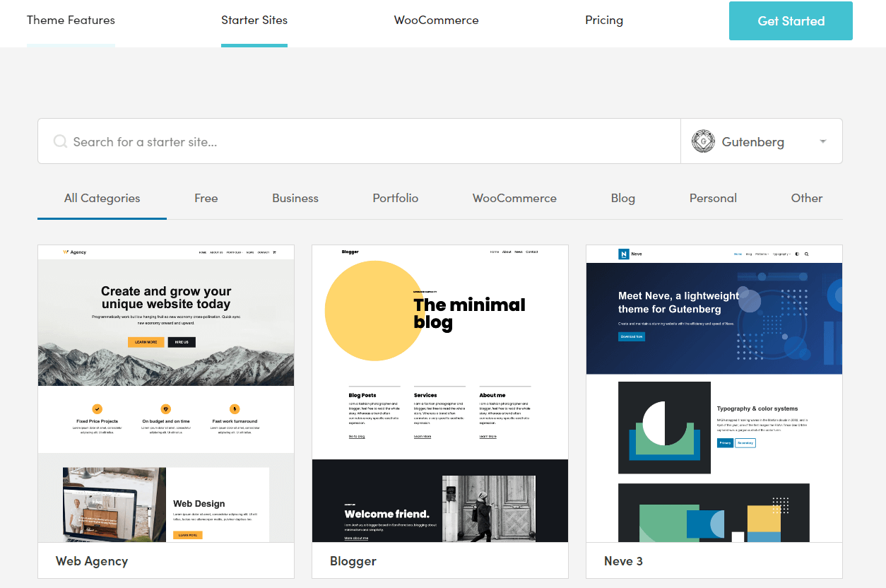
Task: Click the magnifier icon in the search bar
Action: [60, 141]
